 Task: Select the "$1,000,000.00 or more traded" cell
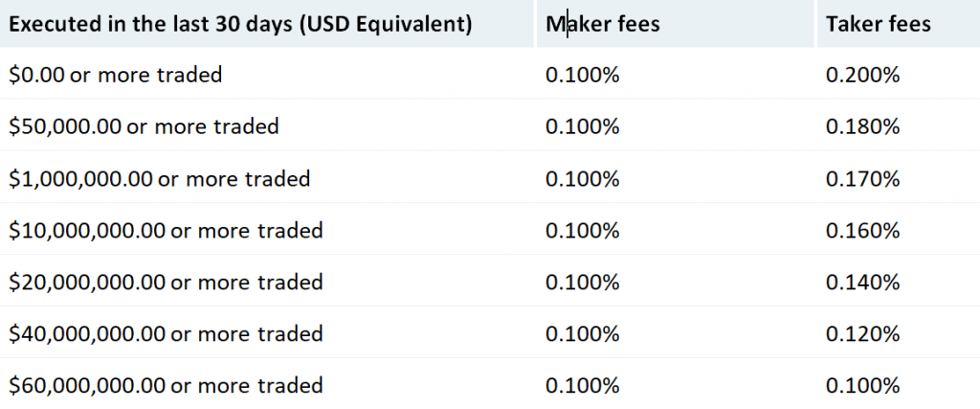tap(159, 178)
